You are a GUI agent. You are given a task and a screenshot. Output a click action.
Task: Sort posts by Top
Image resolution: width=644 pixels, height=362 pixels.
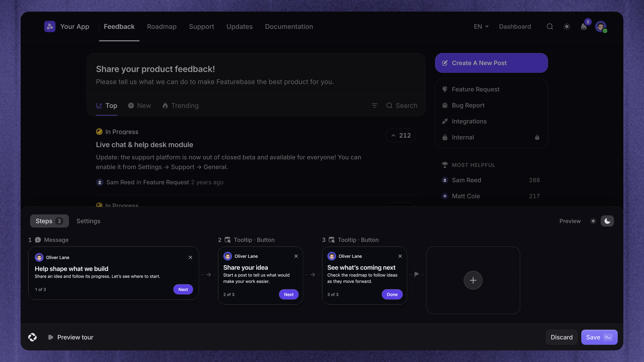[107, 106]
